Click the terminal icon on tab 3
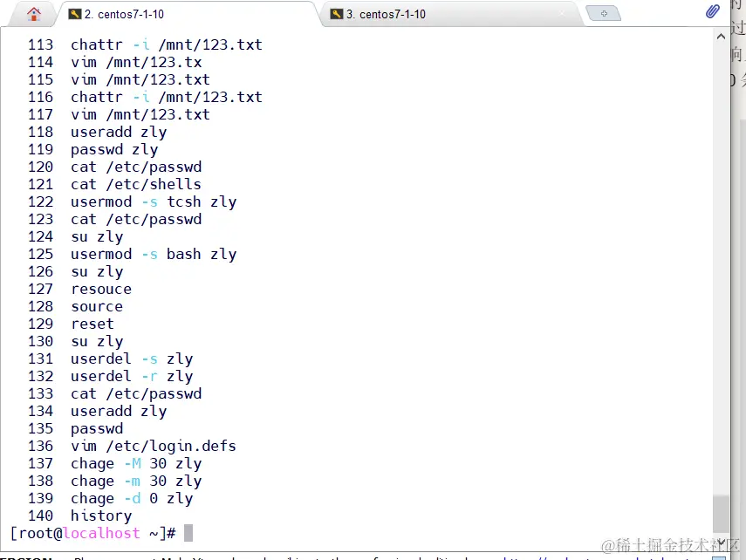 click(337, 14)
